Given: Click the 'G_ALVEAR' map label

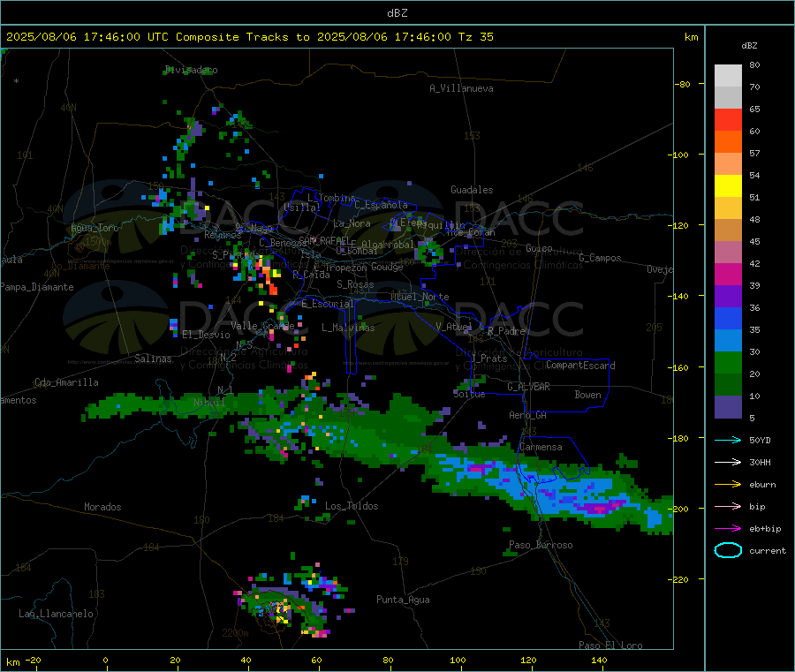Looking at the screenshot, I should [x=528, y=387].
